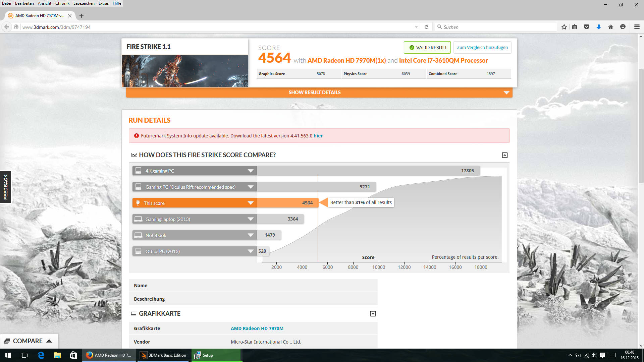The image size is (644, 362).
Task: Open the Bearbeiten menu
Action: [24, 3]
